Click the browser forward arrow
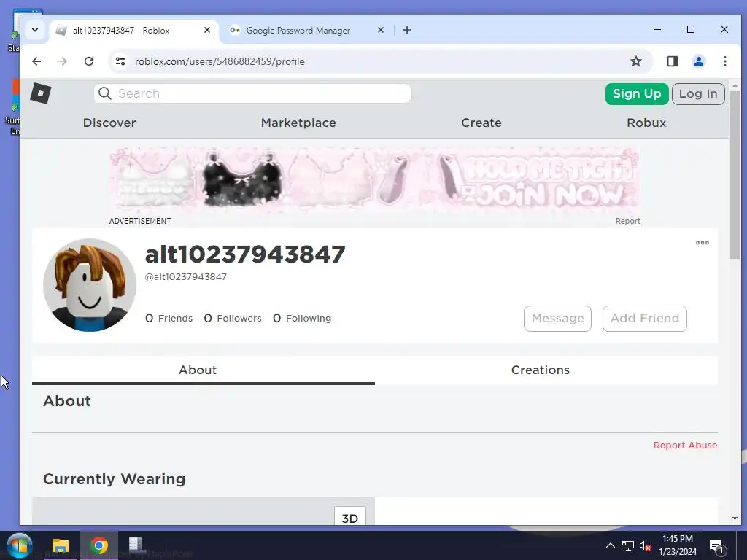Viewport: 747px width, 560px height. 63,61
